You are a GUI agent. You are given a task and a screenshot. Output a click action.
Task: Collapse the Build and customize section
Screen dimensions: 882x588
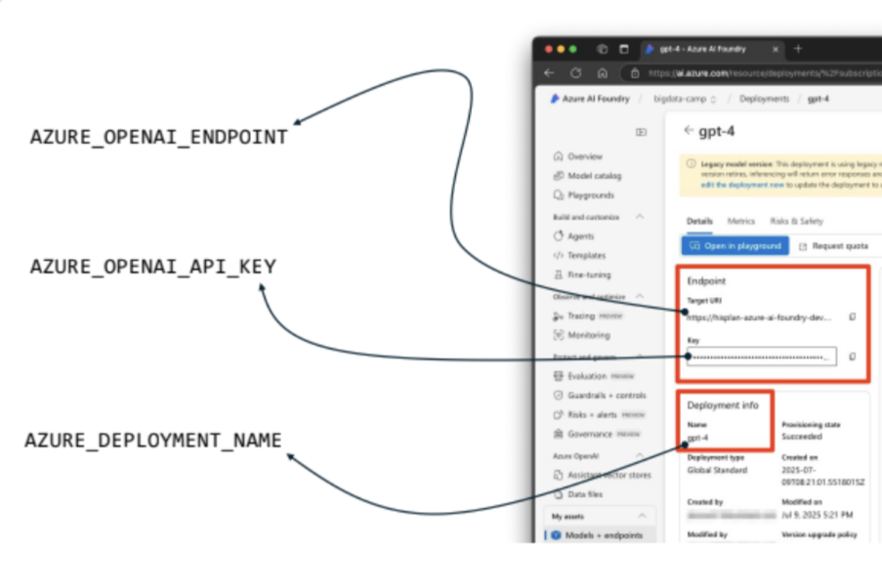pyautogui.click(x=640, y=217)
